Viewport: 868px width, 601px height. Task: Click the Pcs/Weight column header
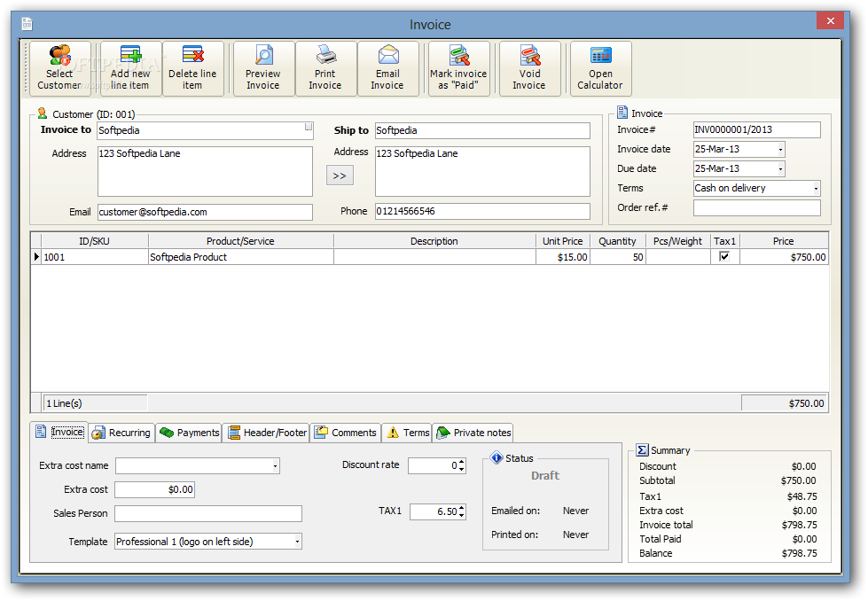point(678,241)
